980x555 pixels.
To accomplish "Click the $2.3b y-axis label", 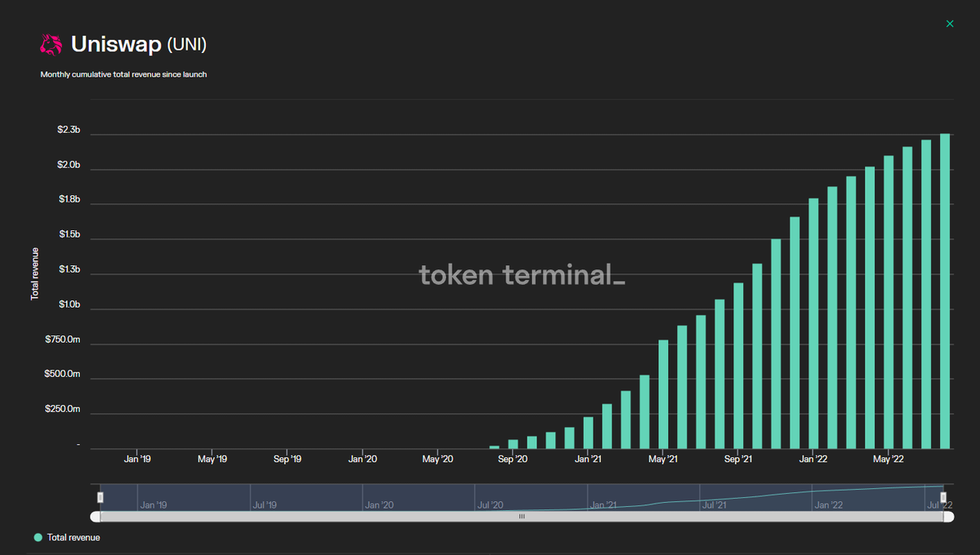I will pos(69,131).
